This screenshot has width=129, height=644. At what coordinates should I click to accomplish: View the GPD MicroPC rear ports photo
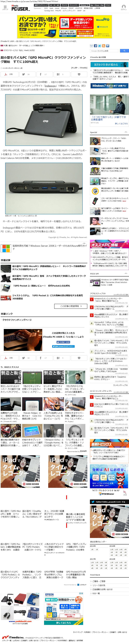44,189
